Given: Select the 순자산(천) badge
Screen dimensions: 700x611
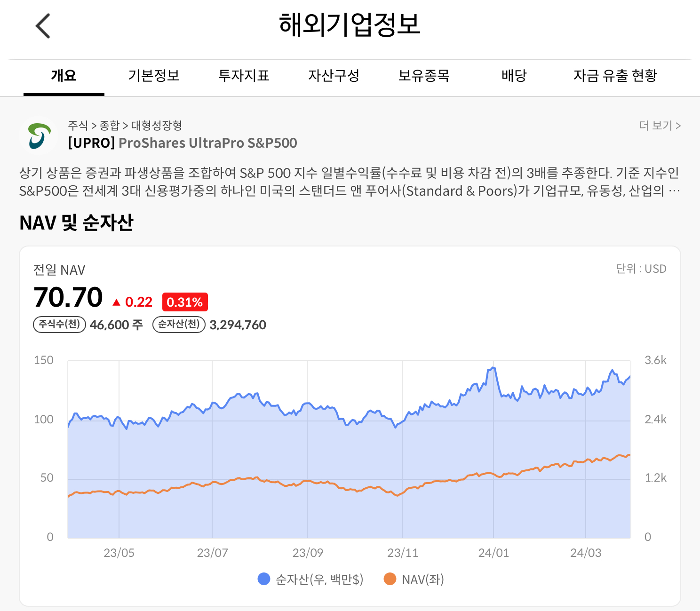Looking at the screenshot, I should point(179,325).
